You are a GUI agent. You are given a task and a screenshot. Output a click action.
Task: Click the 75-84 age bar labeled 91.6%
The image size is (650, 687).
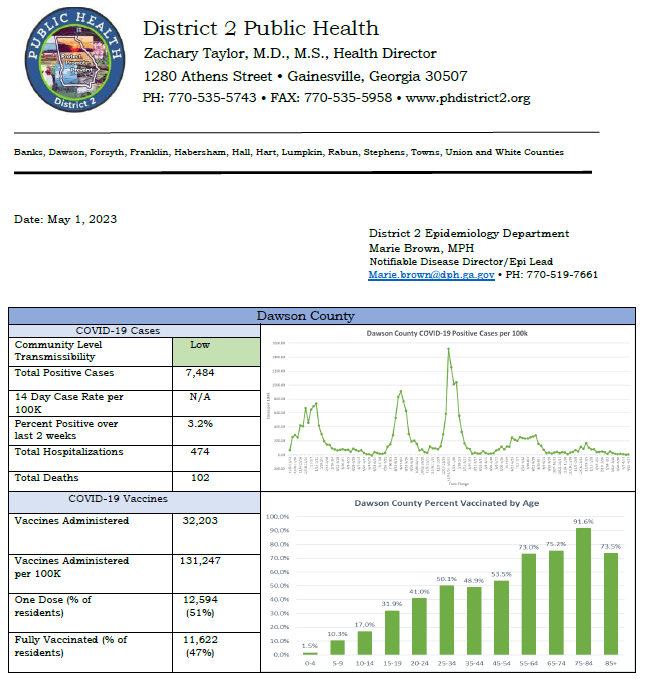click(583, 591)
